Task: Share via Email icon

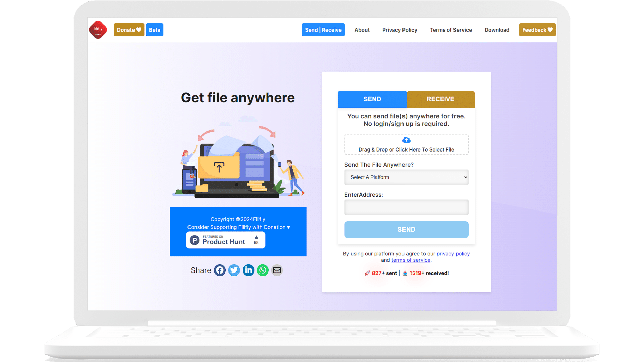Action: click(277, 270)
